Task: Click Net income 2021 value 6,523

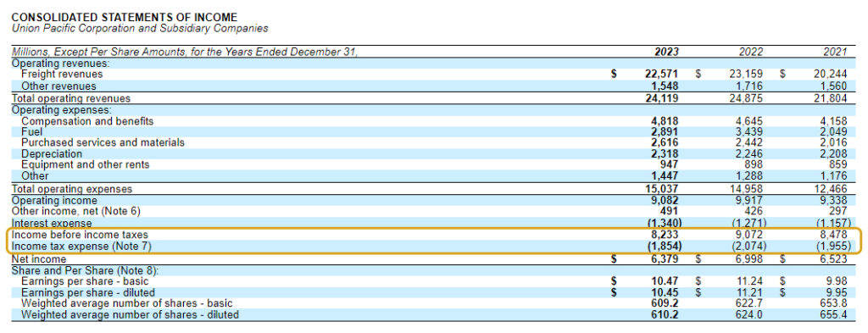Action: tap(834, 259)
